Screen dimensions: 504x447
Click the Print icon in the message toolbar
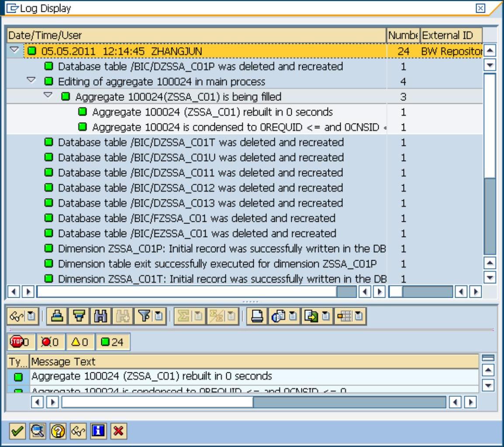click(x=257, y=316)
